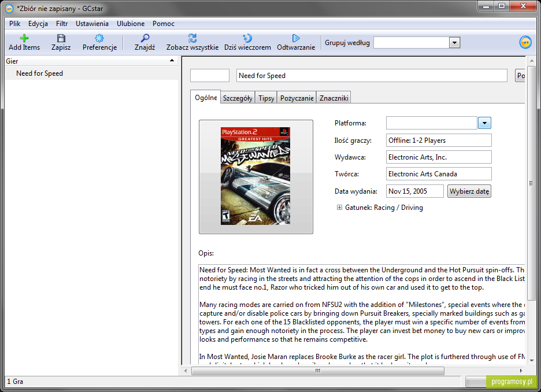Switch to the Znaczniki tab
The image size is (541, 392).
point(334,98)
